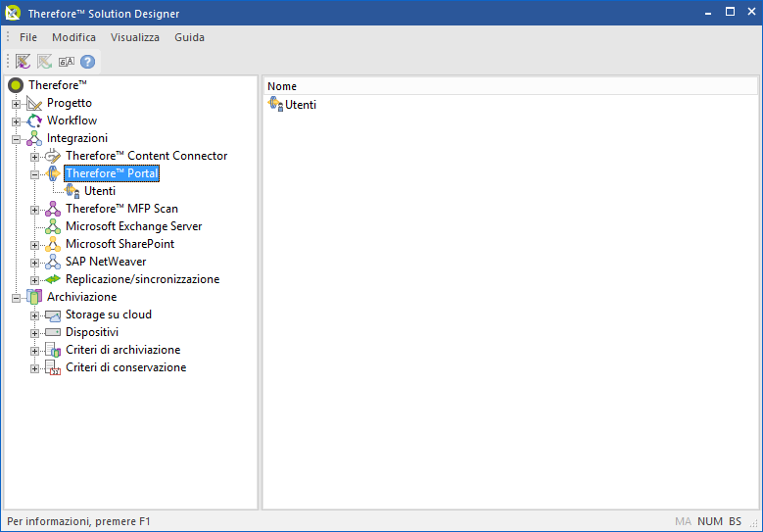The height and width of the screenshot is (532, 763).
Task: Click the Archiviazione binders icon
Action: click(34, 297)
